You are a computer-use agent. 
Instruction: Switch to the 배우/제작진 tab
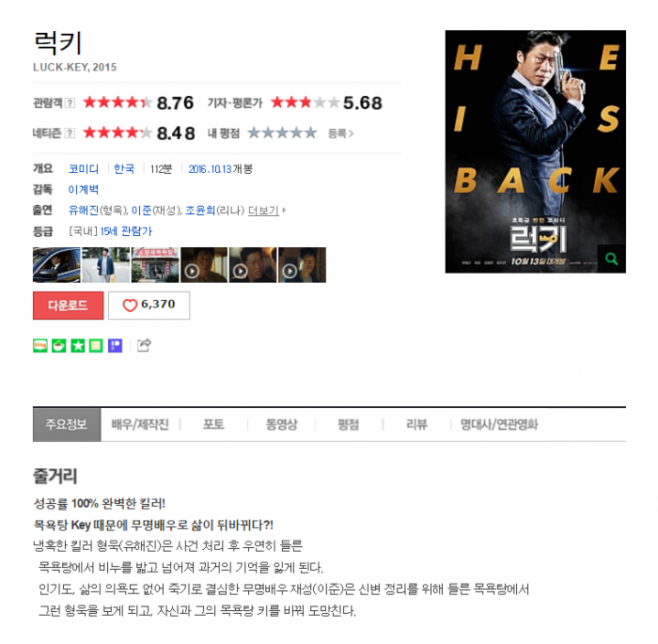click(140, 424)
